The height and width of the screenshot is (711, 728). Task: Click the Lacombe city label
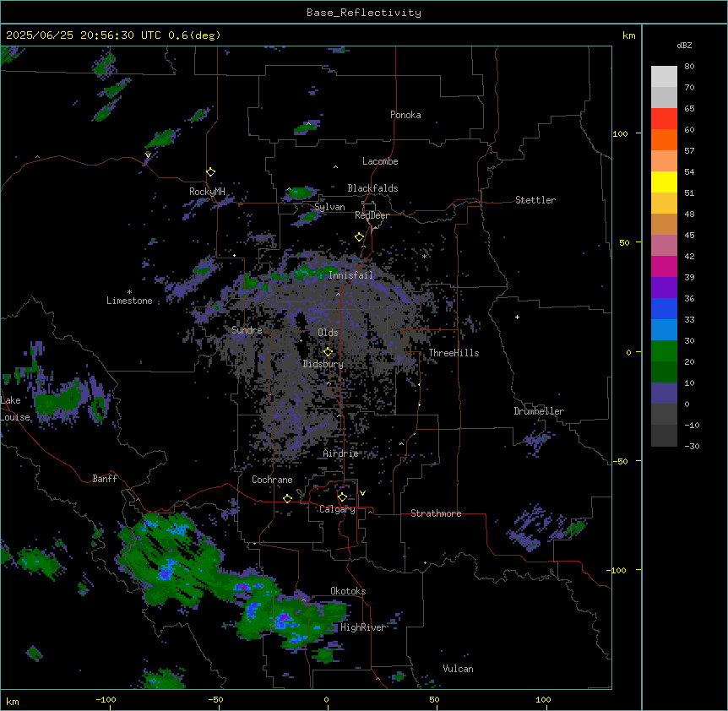point(380,161)
